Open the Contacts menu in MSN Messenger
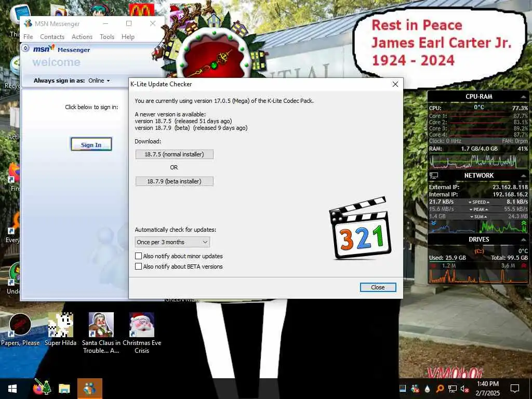 tap(52, 37)
